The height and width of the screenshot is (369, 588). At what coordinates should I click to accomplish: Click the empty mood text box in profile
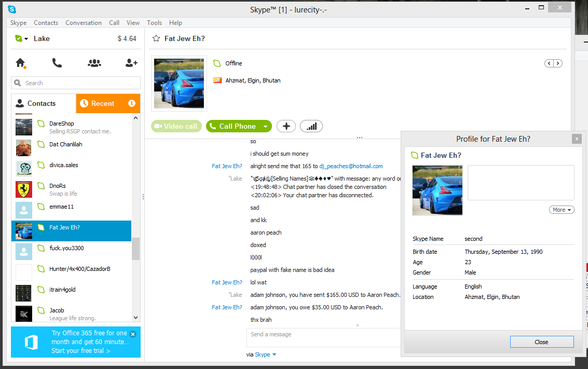[x=521, y=183]
